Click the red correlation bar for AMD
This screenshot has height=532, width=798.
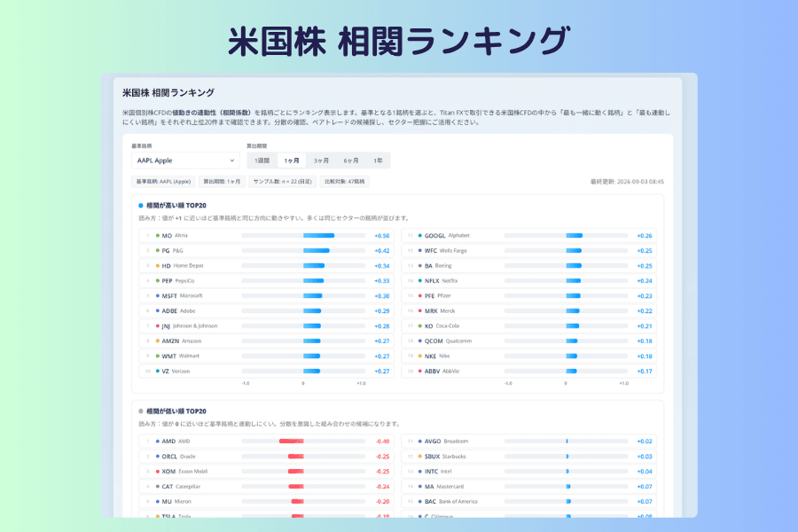291,442
